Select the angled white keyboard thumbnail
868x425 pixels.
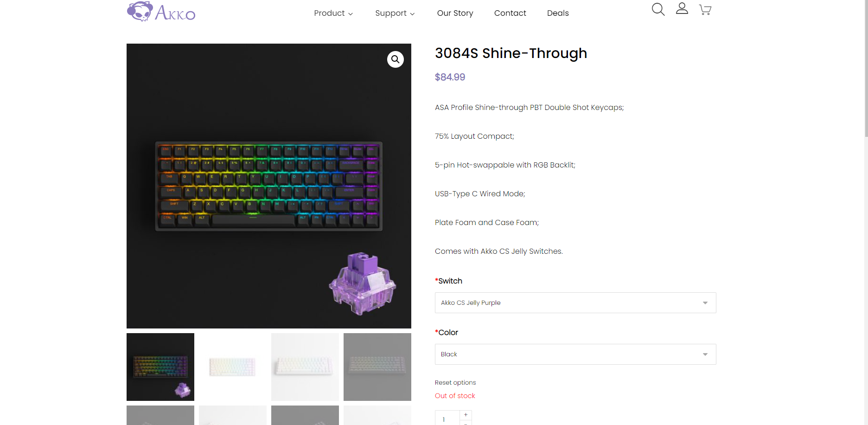pyautogui.click(x=305, y=367)
